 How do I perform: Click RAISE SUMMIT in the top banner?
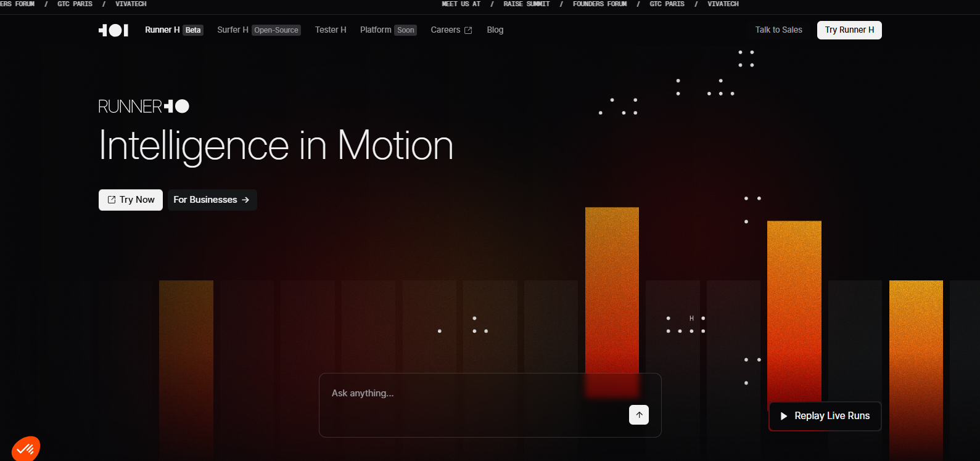point(527,4)
